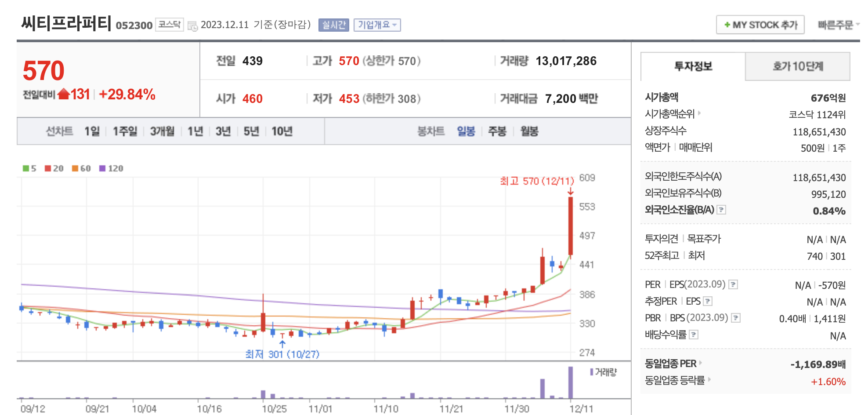This screenshot has height=415, width=868.
Task: Click the 거래량 volume legend marker
Action: coord(592,372)
